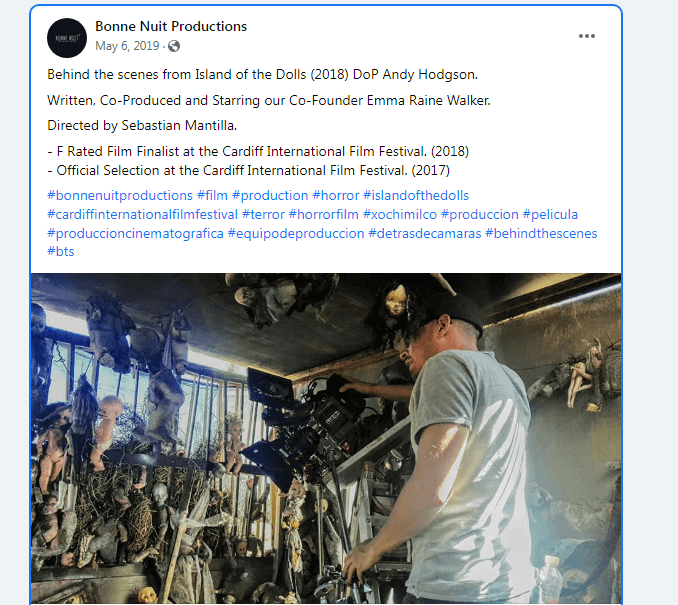Screen dimensions: 678x605
Task: Click the Bonne Nuit Productions profile picture
Action: coord(67,38)
